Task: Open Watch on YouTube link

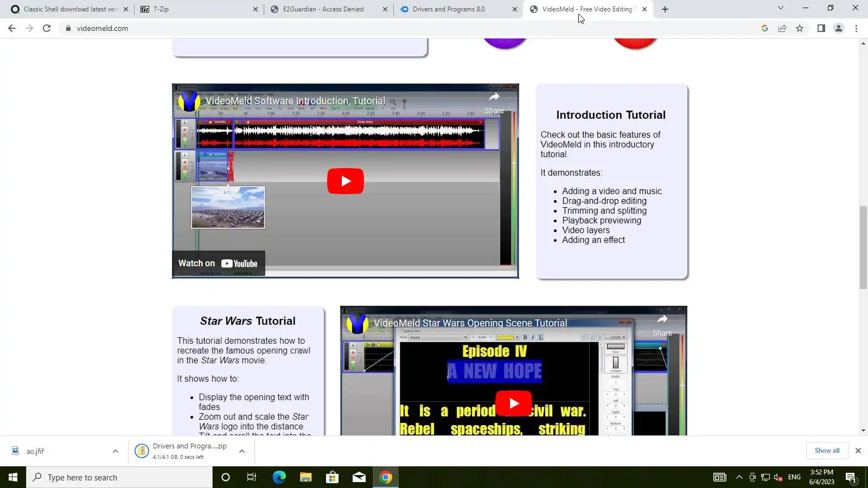Action: [218, 264]
